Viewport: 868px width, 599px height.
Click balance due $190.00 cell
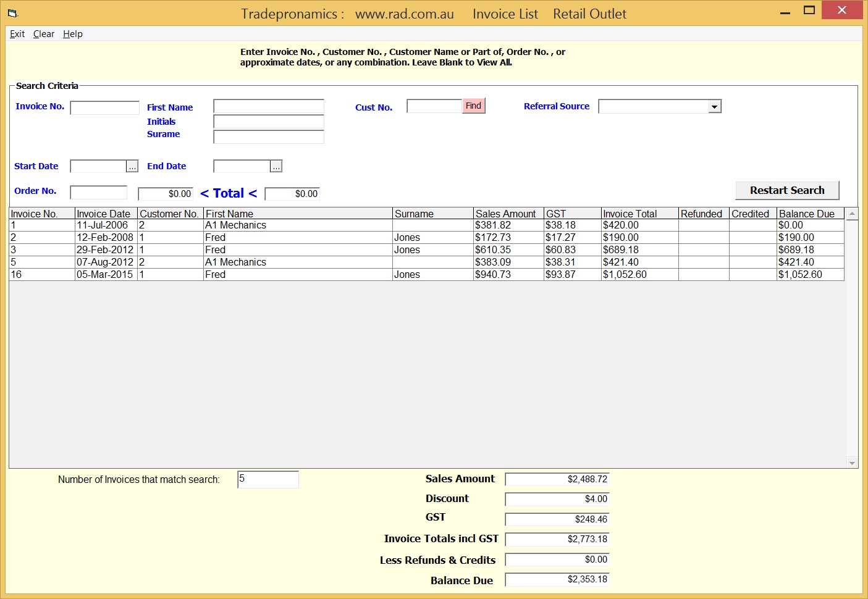click(x=811, y=238)
